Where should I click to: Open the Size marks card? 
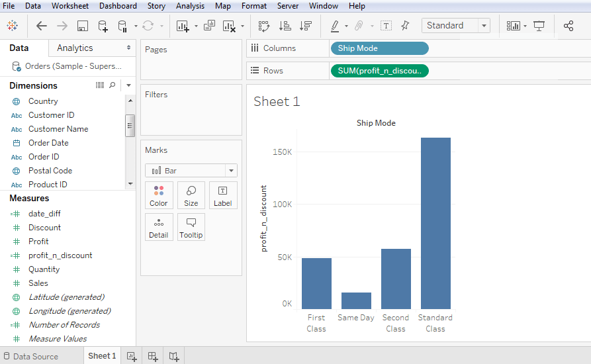(191, 195)
